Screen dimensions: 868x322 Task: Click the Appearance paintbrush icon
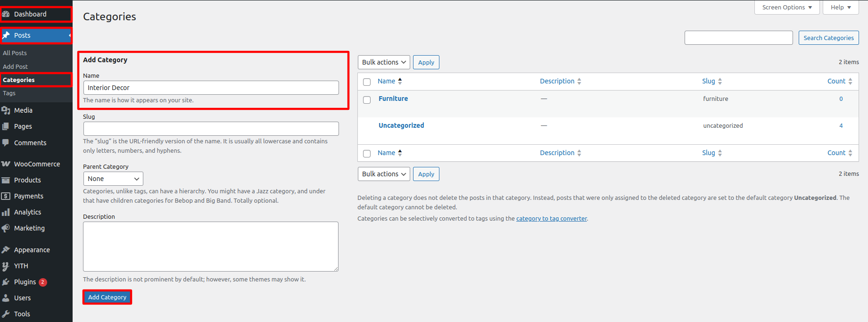[6, 250]
